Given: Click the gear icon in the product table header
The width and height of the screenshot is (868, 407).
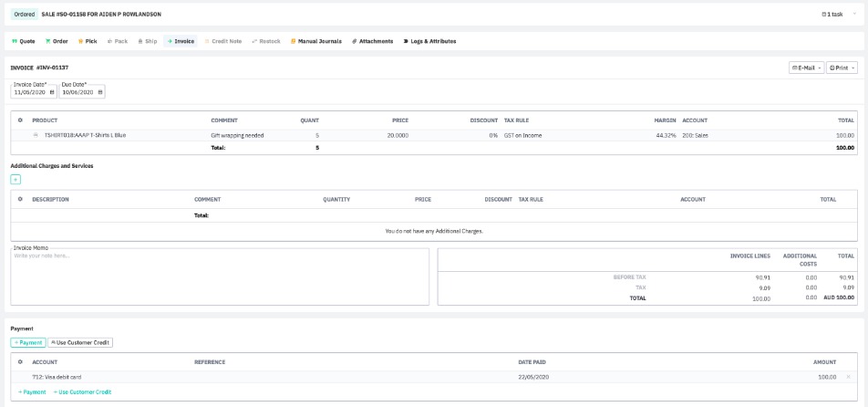Looking at the screenshot, I should (20, 120).
